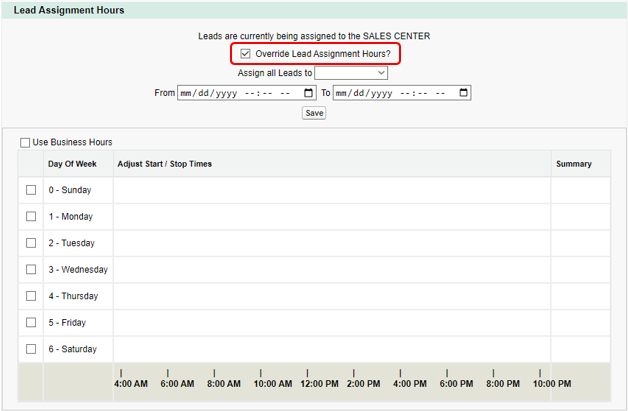628x411 pixels.
Task: Click the '3 - Wednesday' row label
Action: point(78,269)
